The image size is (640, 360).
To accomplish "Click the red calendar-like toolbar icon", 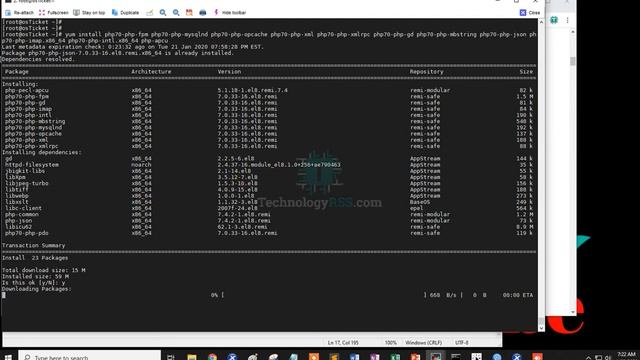I will [x=189, y=13].
